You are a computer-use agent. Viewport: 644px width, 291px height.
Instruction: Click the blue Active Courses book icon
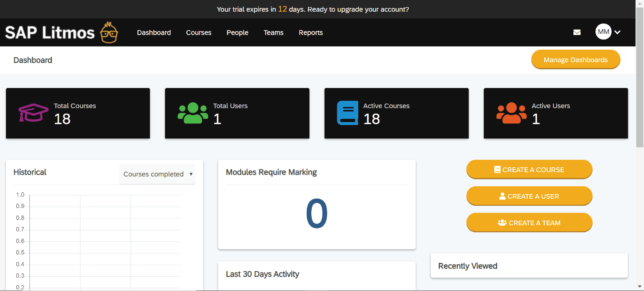[x=348, y=113]
